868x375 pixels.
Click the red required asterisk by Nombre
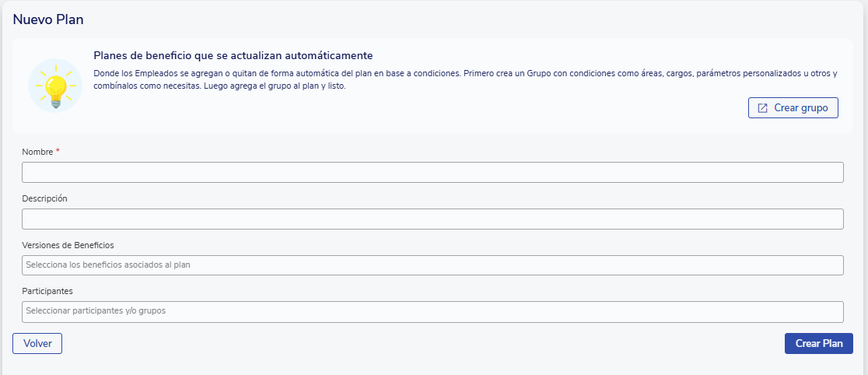(58, 151)
